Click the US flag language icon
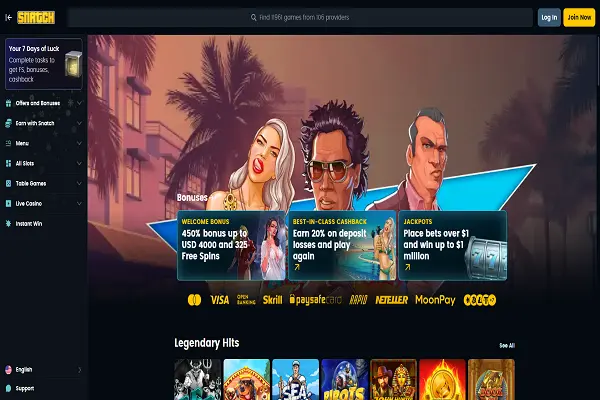The width and height of the screenshot is (600, 400). tap(8, 370)
